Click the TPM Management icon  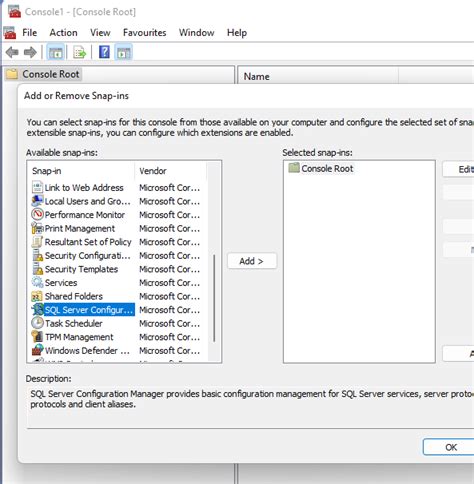pyautogui.click(x=37, y=337)
